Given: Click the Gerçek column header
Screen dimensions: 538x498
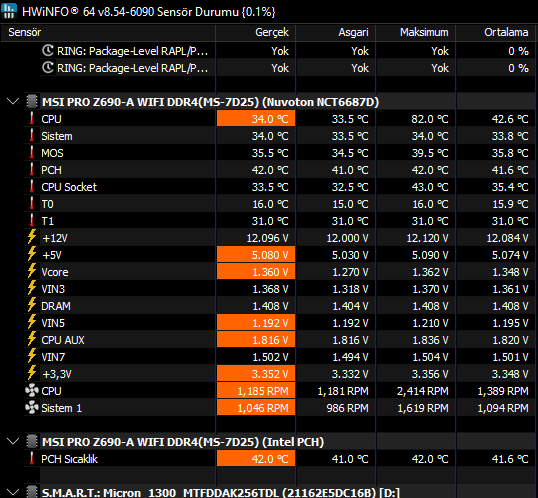Looking at the screenshot, I should click(x=256, y=32).
